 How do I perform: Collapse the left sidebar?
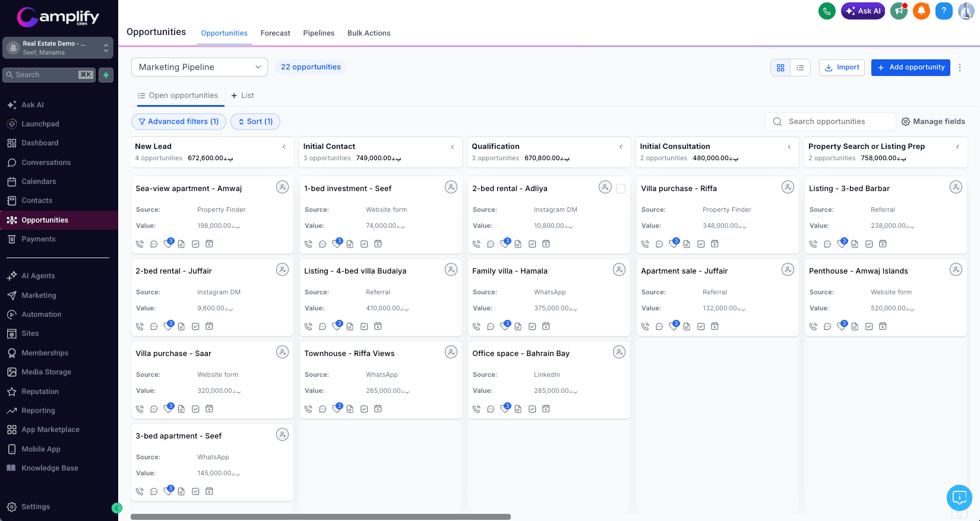pyautogui.click(x=117, y=508)
